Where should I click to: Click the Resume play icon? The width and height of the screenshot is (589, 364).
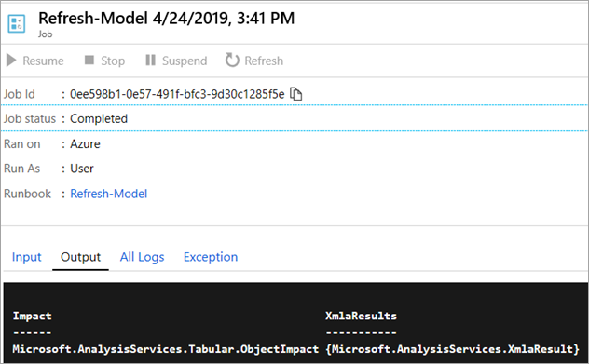[x=11, y=61]
